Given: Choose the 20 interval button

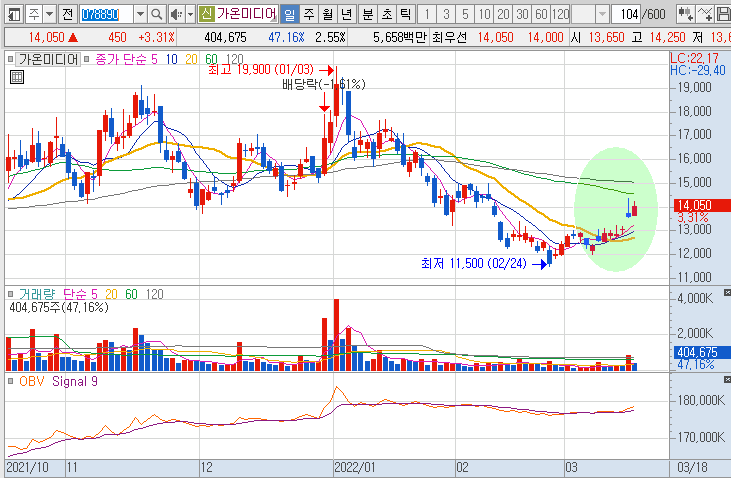Looking at the screenshot, I should 503,14.
